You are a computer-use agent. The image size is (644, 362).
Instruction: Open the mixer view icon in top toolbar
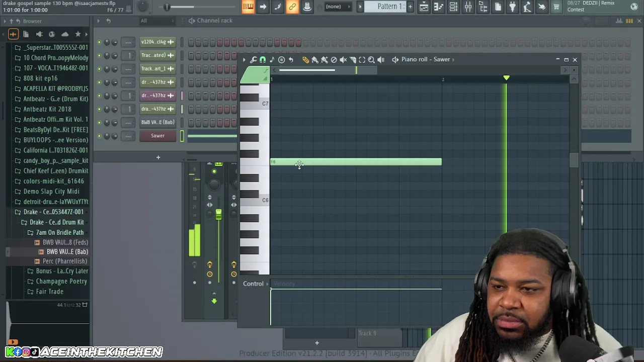[468, 7]
